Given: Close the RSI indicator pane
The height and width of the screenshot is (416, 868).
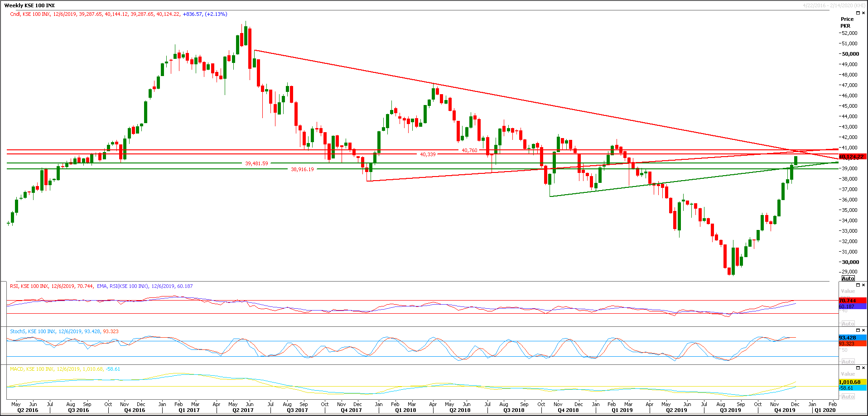Looking at the screenshot, I should point(863,285).
